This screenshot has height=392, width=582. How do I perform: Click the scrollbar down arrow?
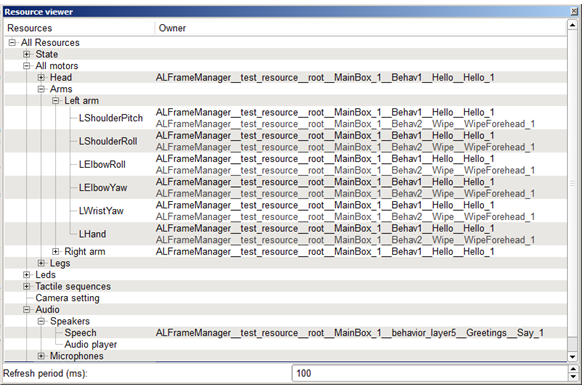tap(572, 357)
